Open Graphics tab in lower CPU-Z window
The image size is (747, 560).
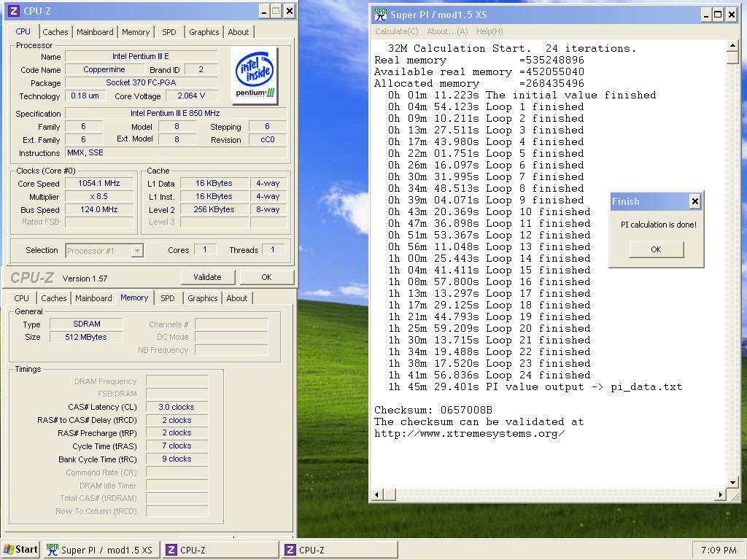[x=203, y=298]
